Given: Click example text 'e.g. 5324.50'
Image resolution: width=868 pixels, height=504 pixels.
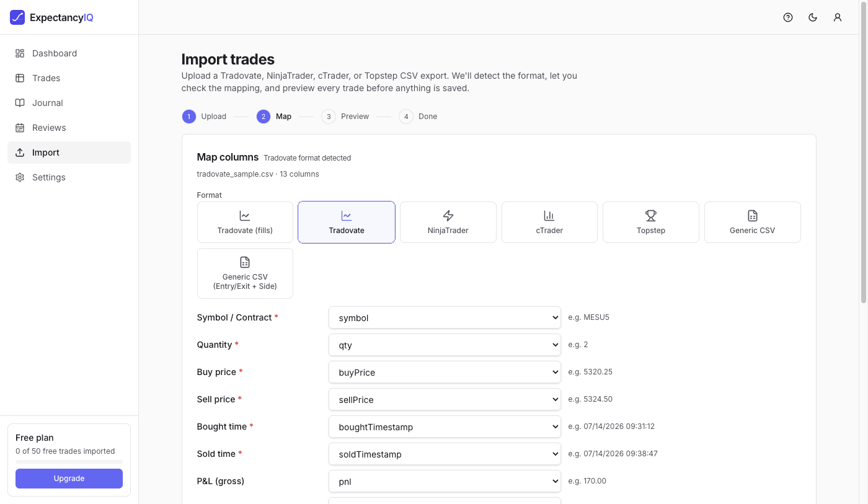Looking at the screenshot, I should click(x=590, y=399).
